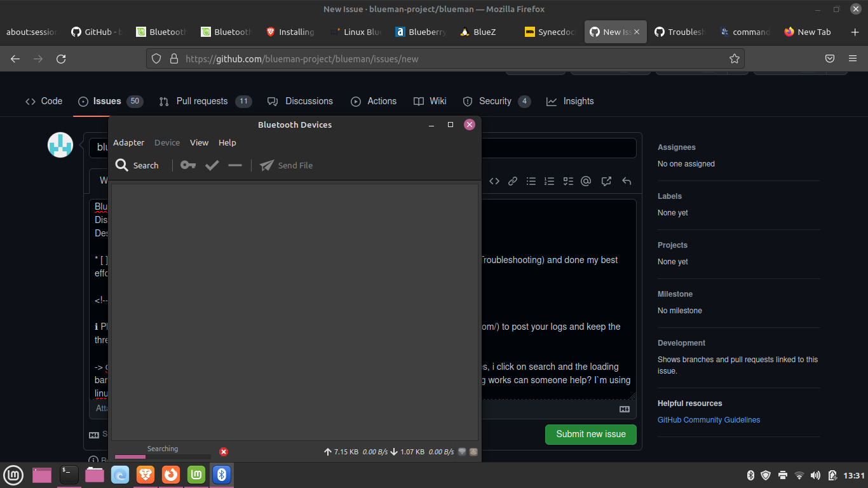Cancel the search using its progress bar stop button

click(223, 452)
